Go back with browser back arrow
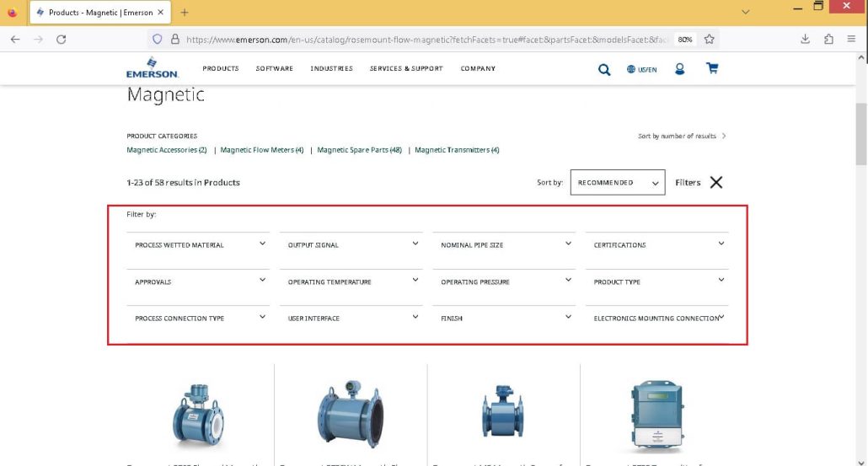 pos(15,40)
